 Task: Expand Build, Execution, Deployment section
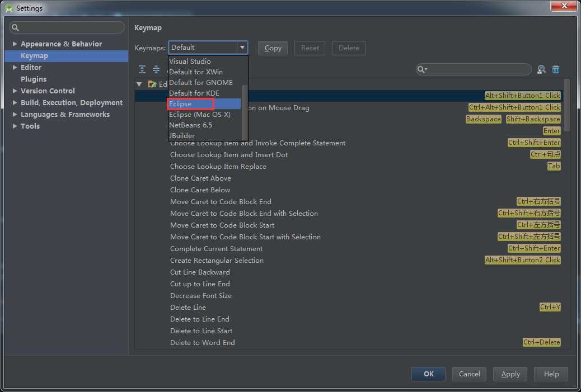click(x=15, y=102)
